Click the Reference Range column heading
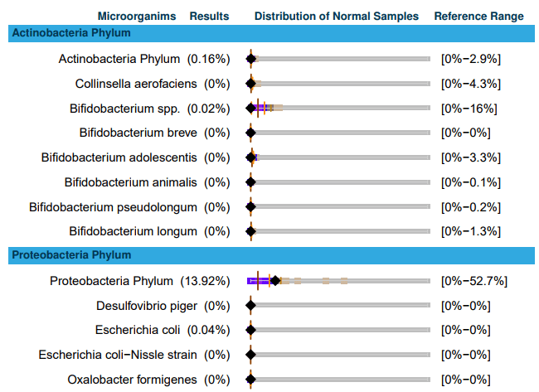The height and width of the screenshot is (392, 539). click(478, 16)
